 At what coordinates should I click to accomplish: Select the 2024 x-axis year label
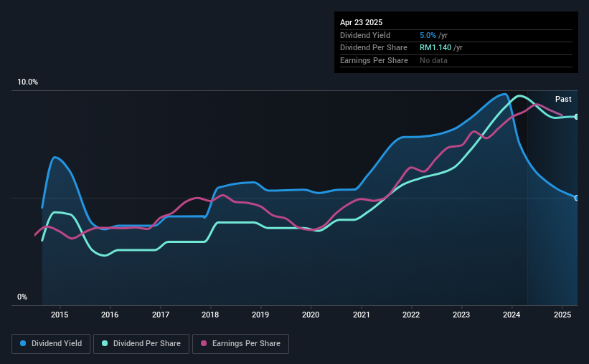[x=512, y=315]
